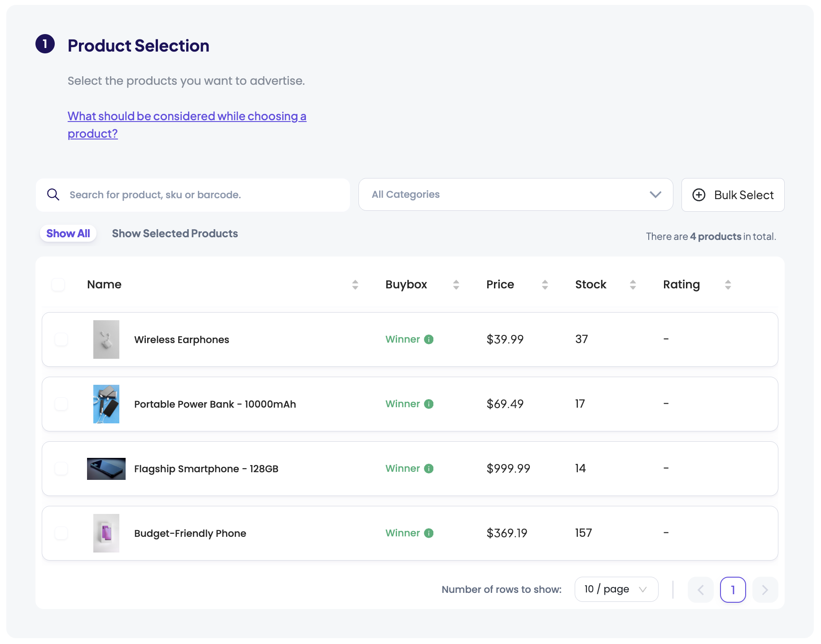Click the info icon beside Wireless Earphones' Winner badge

(x=429, y=339)
